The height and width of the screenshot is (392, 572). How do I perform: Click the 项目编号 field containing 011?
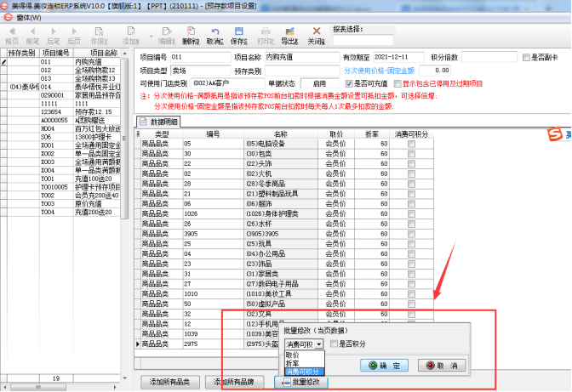click(x=201, y=57)
